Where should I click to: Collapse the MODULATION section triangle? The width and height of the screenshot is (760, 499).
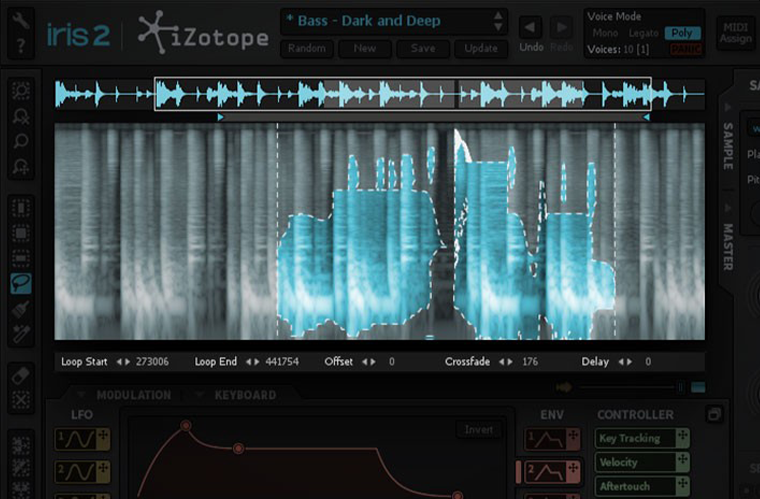(x=81, y=395)
